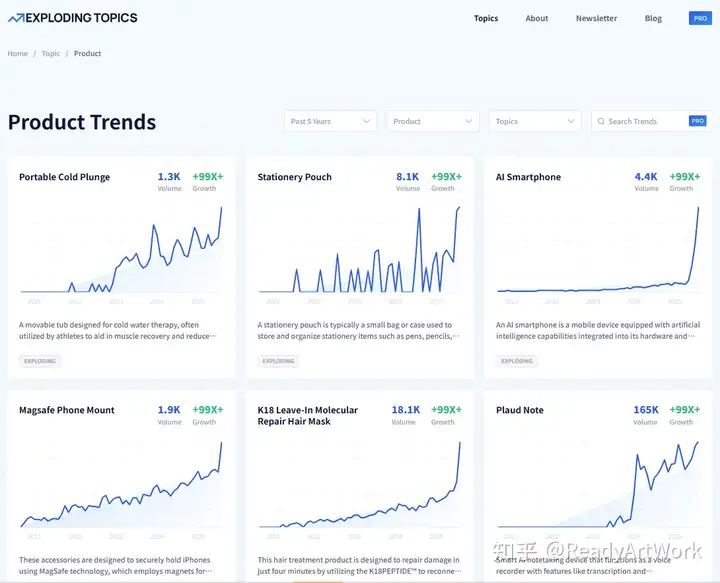Go to the Newsletter page
Viewport: 720px width, 583px height.
click(596, 18)
